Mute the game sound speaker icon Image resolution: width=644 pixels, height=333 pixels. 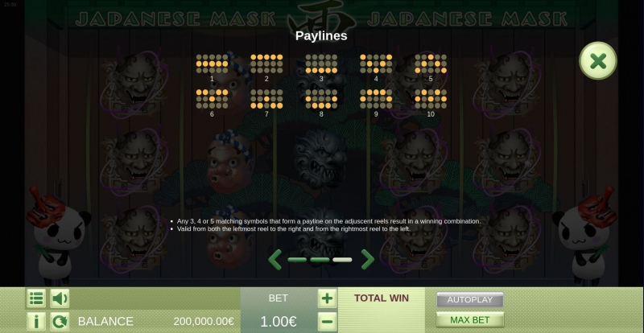point(60,298)
